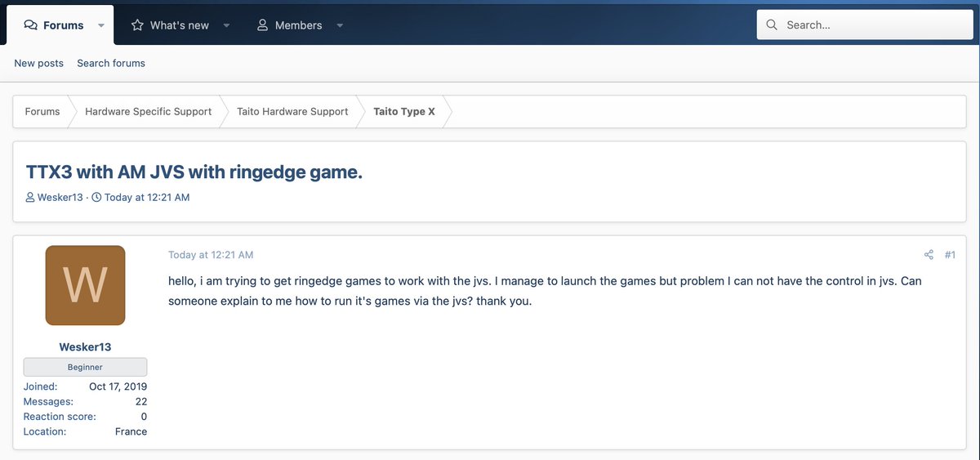
Task: Select the Reaction score value 0
Action: [144, 417]
